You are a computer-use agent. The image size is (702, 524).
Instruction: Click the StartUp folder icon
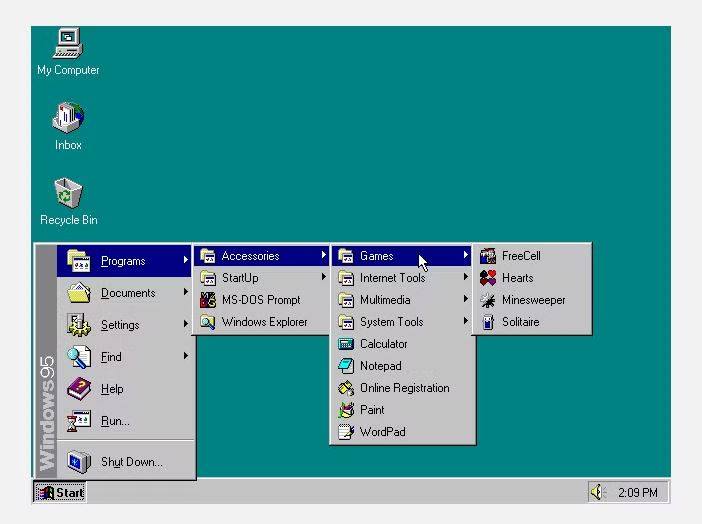coord(208,278)
